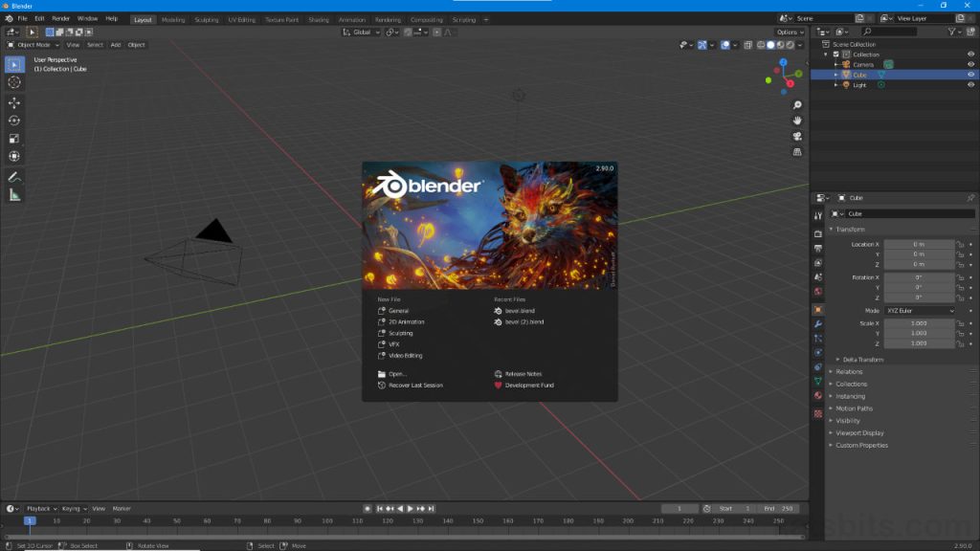The height and width of the screenshot is (551, 980).
Task: Toggle X-Ray mode in the viewport header
Action: click(x=747, y=45)
